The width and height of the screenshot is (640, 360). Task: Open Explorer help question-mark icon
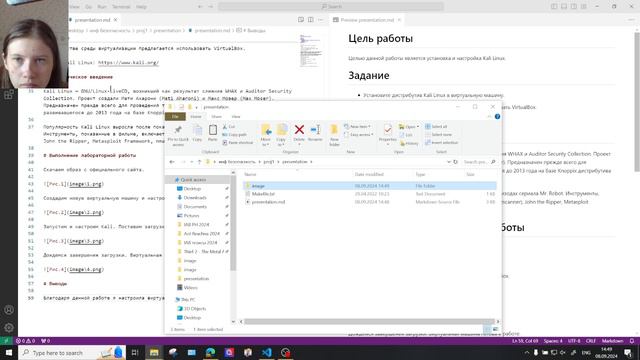(497, 117)
